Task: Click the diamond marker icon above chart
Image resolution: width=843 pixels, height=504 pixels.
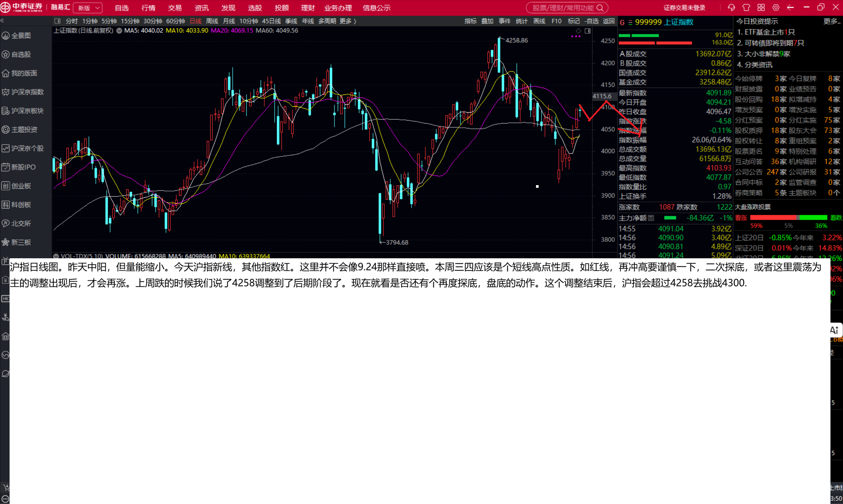Action: coord(579,31)
